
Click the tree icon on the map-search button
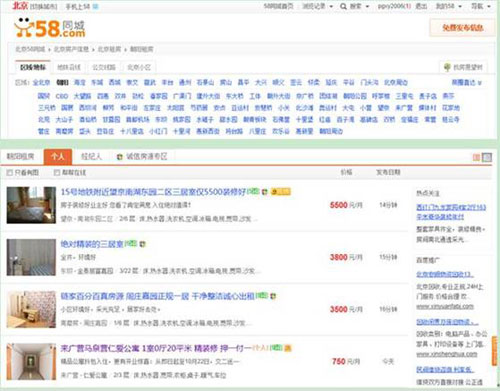pyautogui.click(x=447, y=67)
